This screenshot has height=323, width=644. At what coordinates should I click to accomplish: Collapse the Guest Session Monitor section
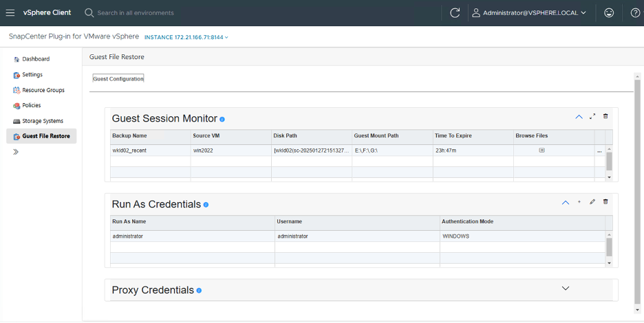[x=579, y=117]
